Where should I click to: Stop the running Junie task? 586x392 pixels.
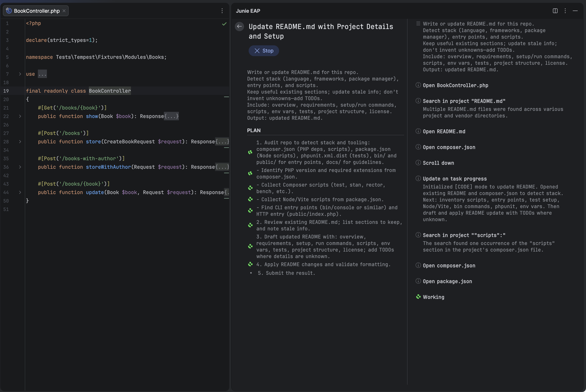tap(263, 51)
